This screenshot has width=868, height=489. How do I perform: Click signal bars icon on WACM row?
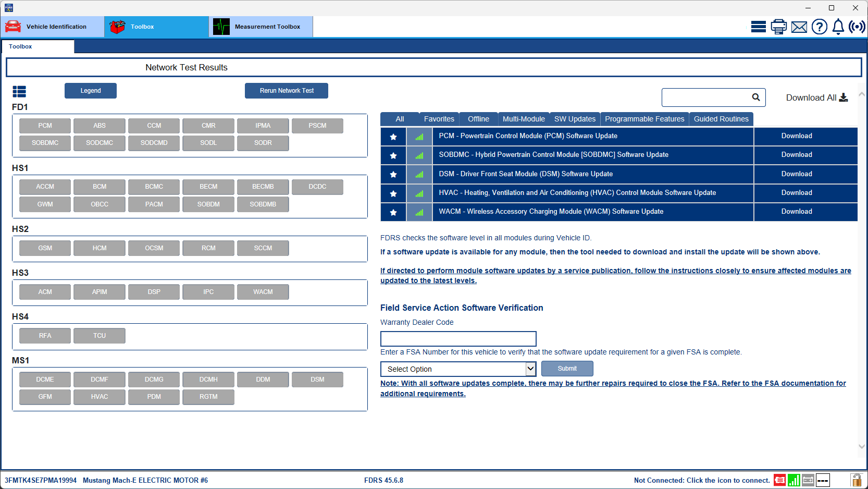tap(419, 212)
